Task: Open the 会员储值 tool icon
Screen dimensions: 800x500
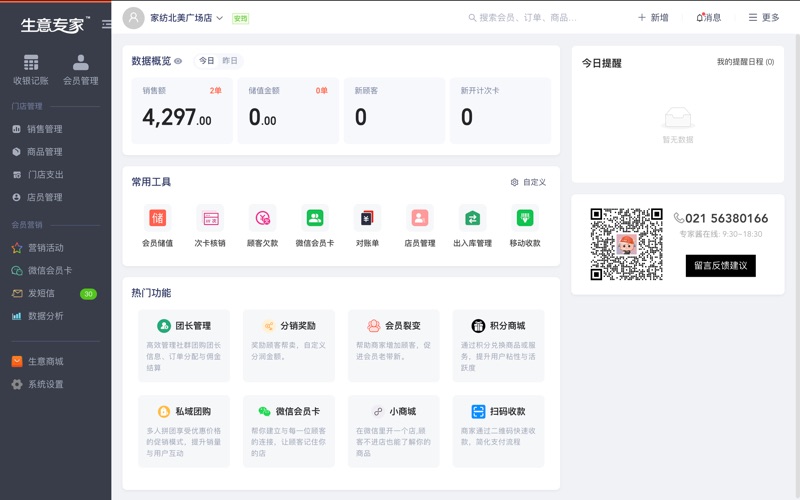Action: click(x=157, y=218)
